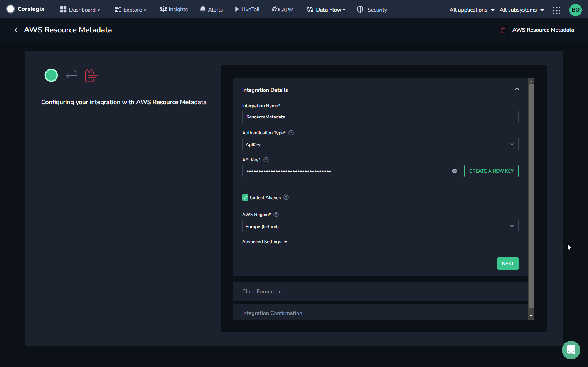Click the Explore icon in navbar
The width and height of the screenshot is (588, 367).
(118, 9)
